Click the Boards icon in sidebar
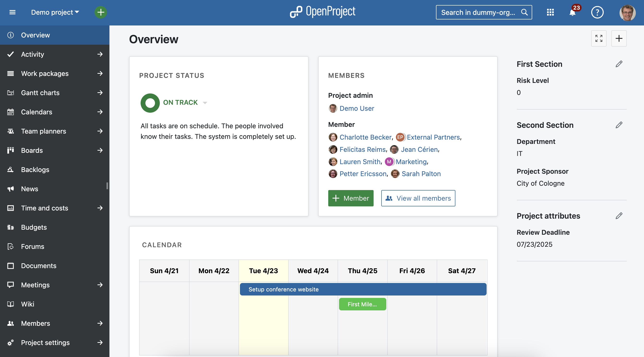 (x=11, y=150)
